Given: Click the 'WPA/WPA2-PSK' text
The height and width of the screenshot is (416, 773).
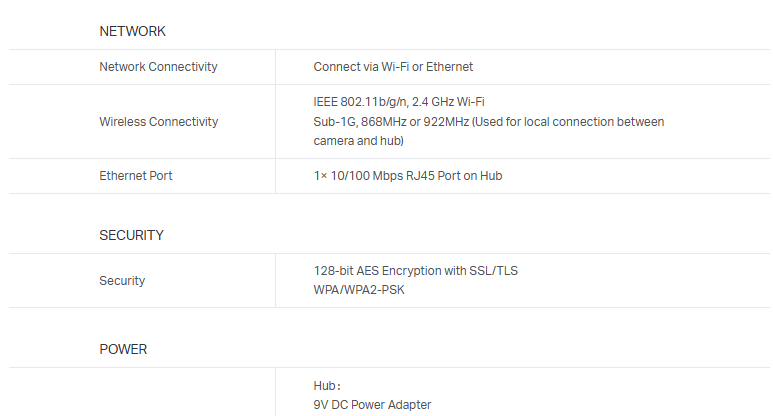Looking at the screenshot, I should (x=359, y=290).
